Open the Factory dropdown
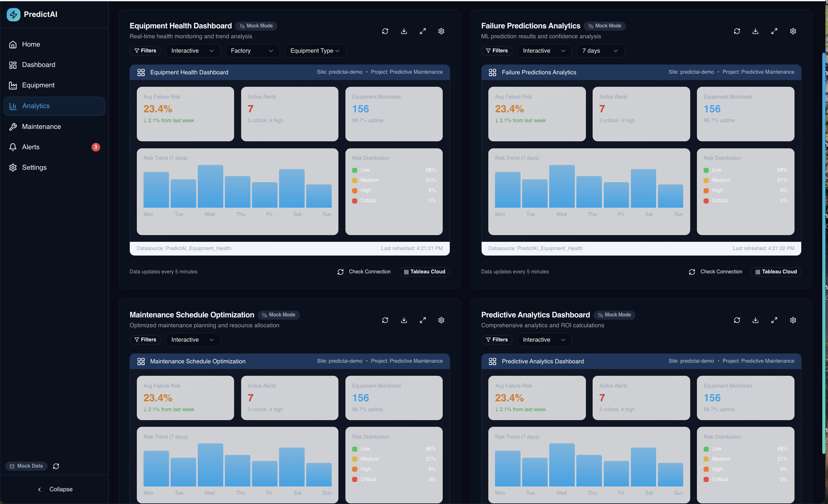The width and height of the screenshot is (828, 504). tap(252, 51)
